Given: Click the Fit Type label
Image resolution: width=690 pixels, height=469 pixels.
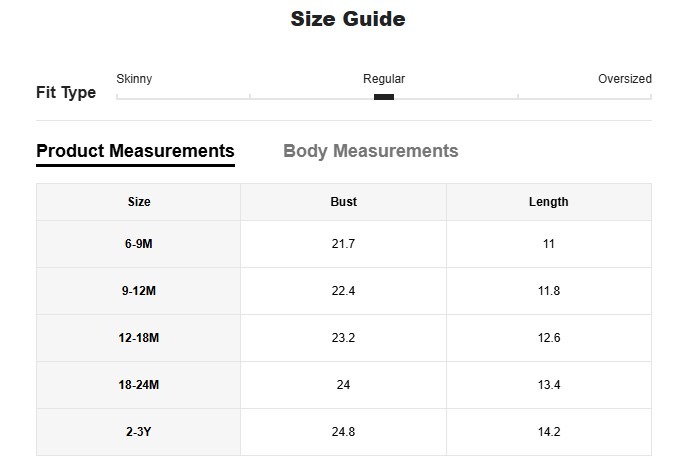Looking at the screenshot, I should [66, 93].
